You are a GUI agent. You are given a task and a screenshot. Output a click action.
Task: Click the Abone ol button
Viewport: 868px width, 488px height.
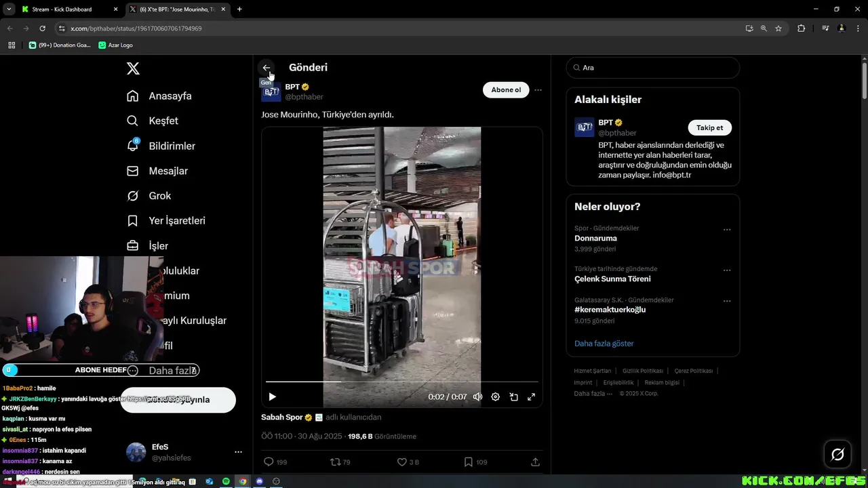(506, 90)
